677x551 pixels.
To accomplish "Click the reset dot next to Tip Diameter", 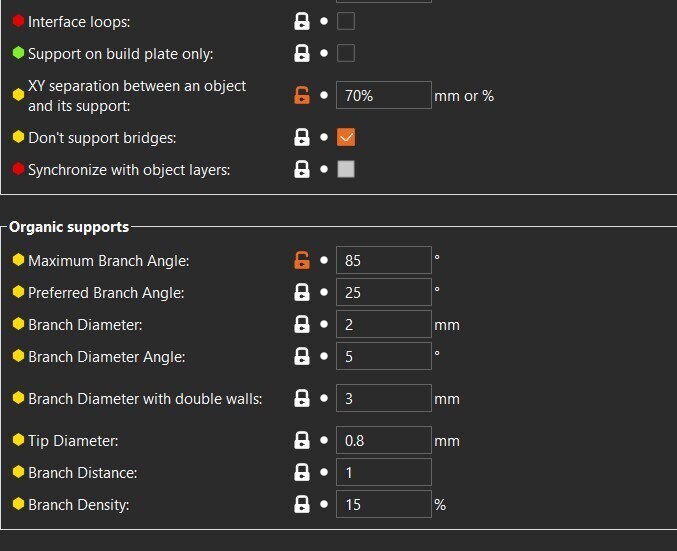I will (324, 441).
